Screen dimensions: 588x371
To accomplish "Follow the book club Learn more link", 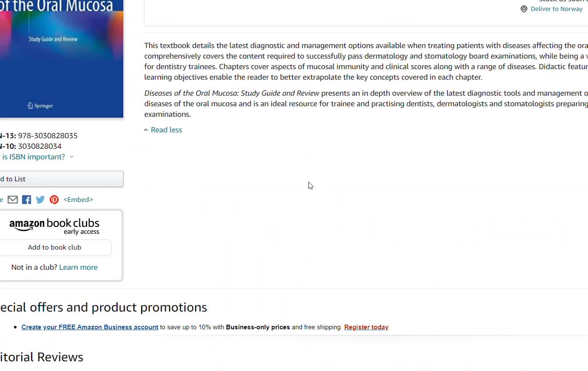I will (x=78, y=267).
